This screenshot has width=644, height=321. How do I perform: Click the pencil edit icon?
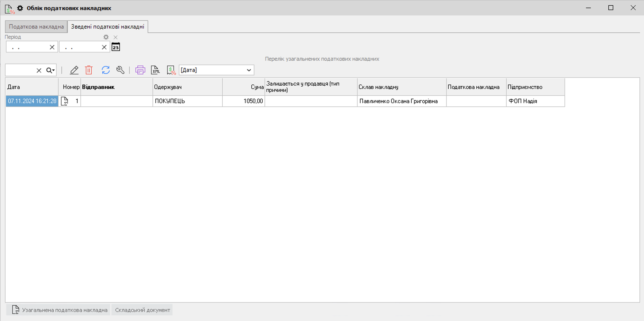74,70
